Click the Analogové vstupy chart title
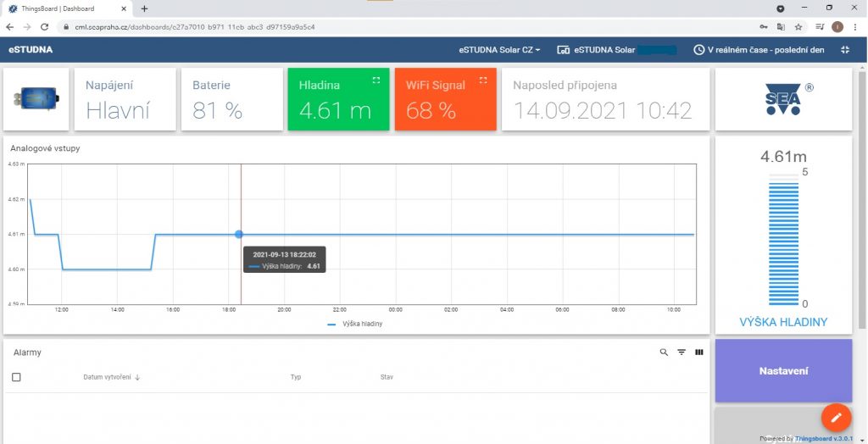 45,148
